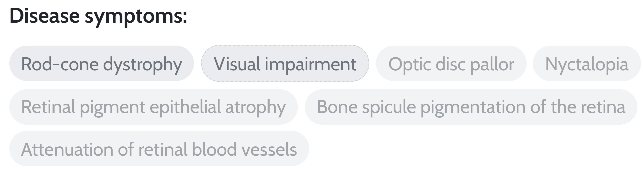Pick the greyed-out Nyctalopia pill
The height and width of the screenshot is (177, 644).
586,64
